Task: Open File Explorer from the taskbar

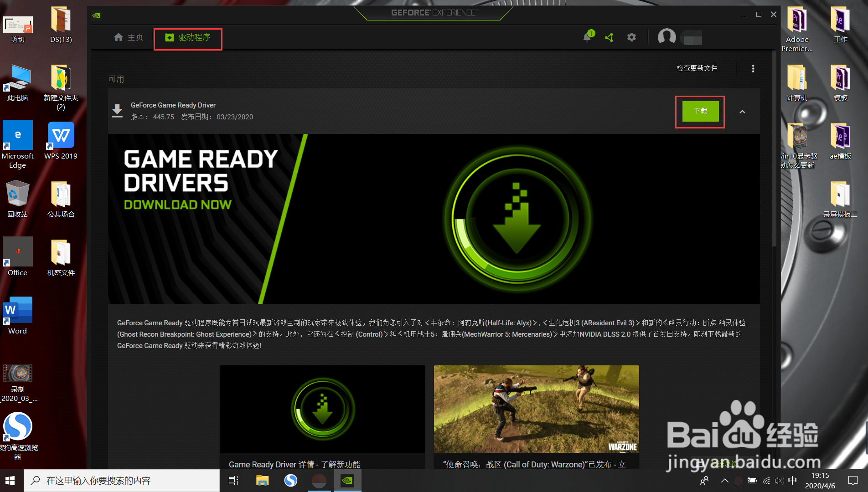Action: pos(262,481)
